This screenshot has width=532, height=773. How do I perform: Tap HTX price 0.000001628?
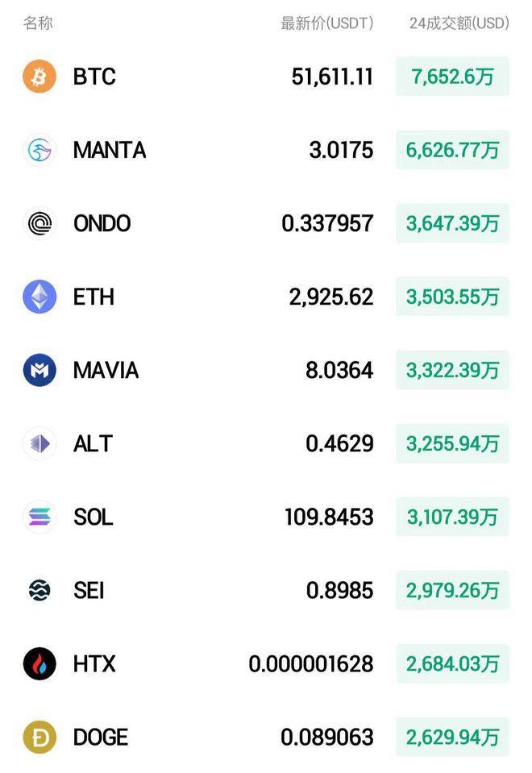(x=310, y=663)
